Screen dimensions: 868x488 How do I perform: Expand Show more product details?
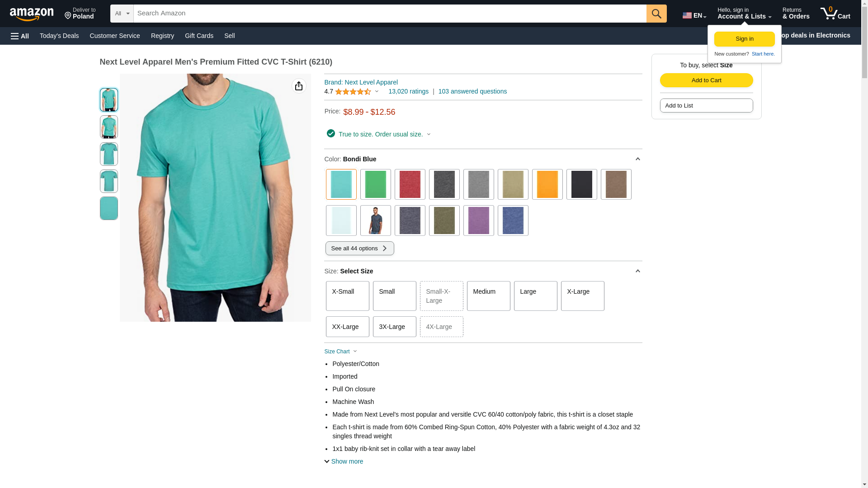pos(344,461)
